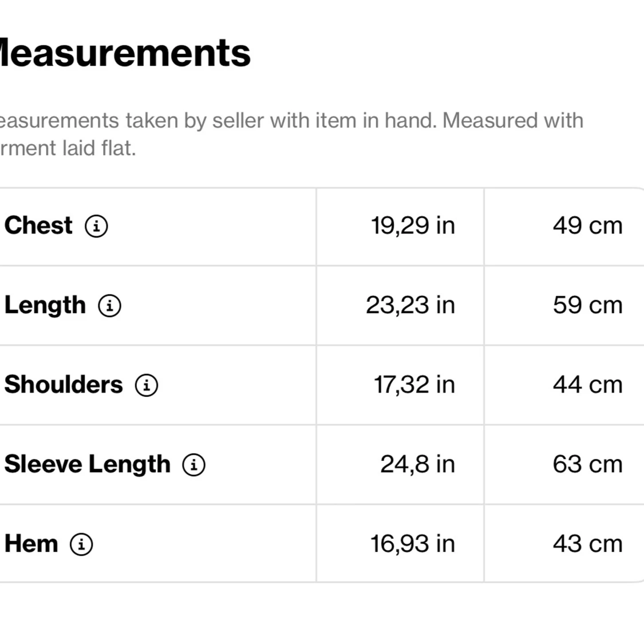
Task: Select the Length row label
Action: [x=45, y=306]
